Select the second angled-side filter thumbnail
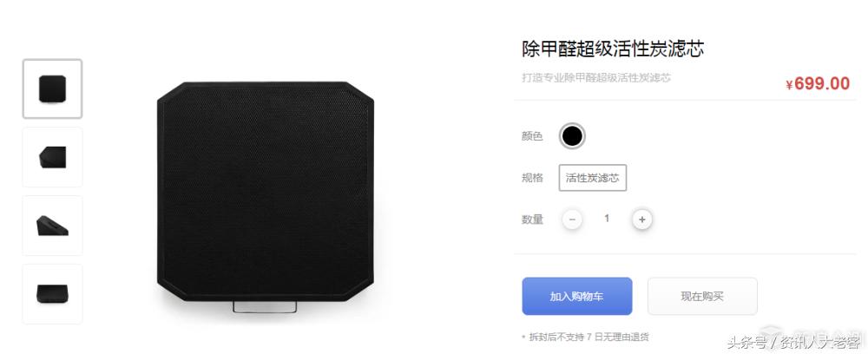Image resolution: width=868 pixels, height=354 pixels. [x=53, y=157]
